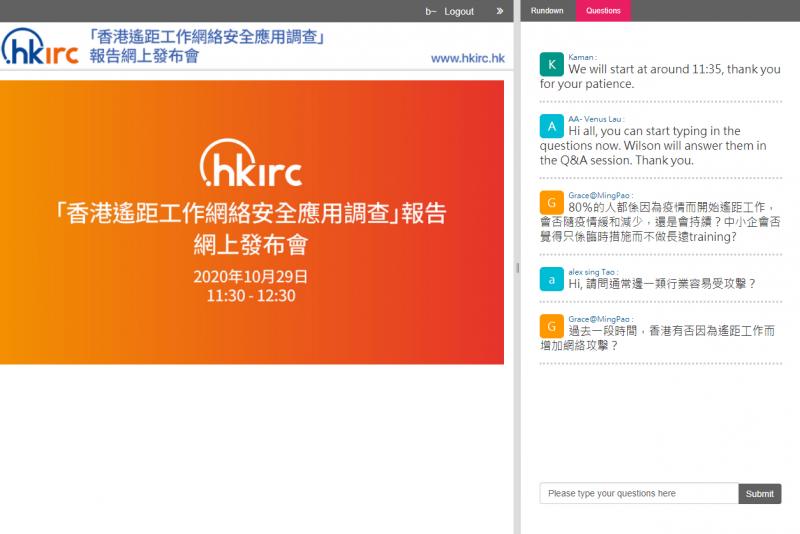
Task: Click question about 80%的人 remote work
Action: 660,222
